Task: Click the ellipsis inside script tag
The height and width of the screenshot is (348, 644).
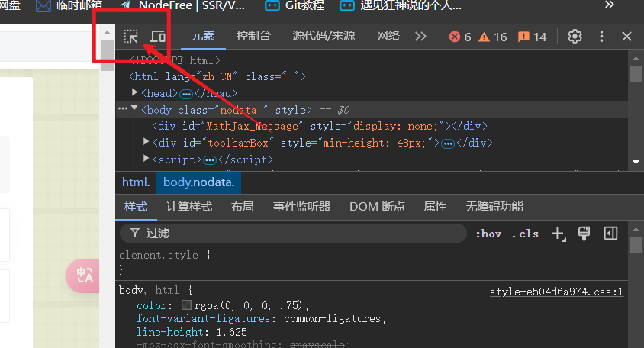Action: 210,160
